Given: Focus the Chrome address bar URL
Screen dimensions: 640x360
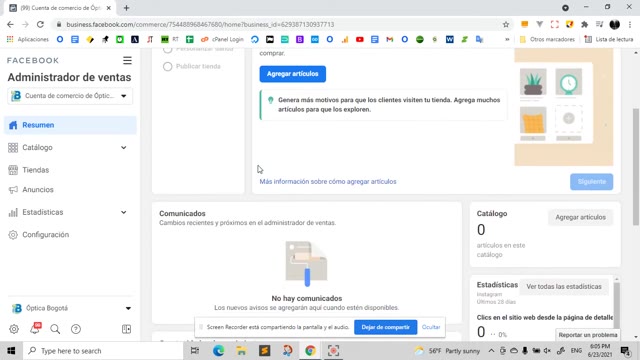Looking at the screenshot, I should click(x=200, y=24).
